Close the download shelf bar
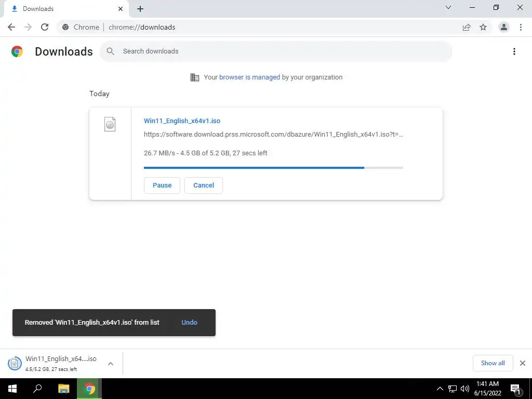Image resolution: width=532 pixels, height=399 pixels. (x=523, y=363)
